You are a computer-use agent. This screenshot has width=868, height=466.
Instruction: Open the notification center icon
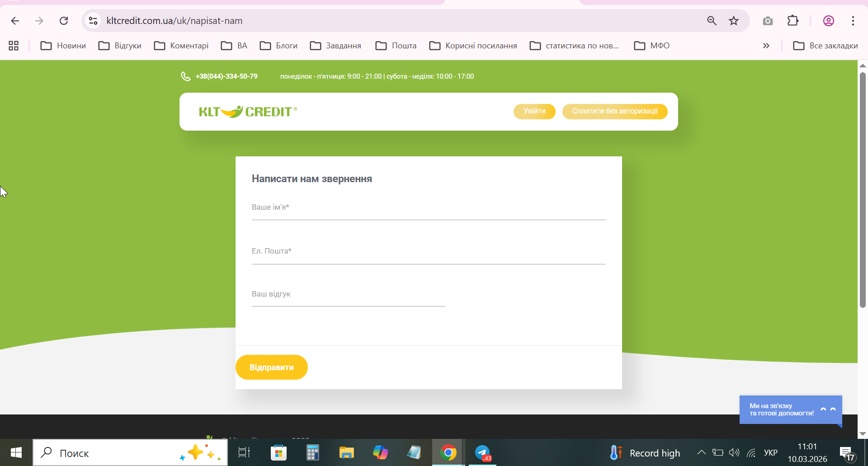tap(847, 453)
